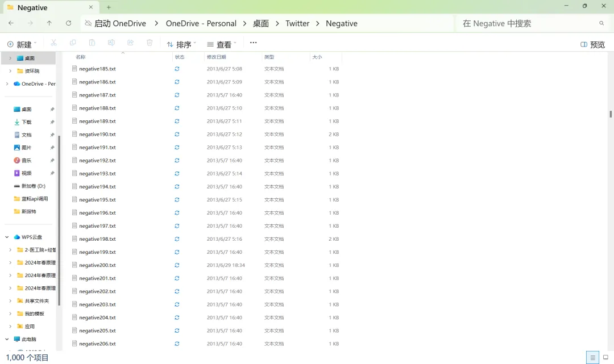This screenshot has height=364, width=614.
Task: Click the search magnifier icon
Action: click(601, 23)
